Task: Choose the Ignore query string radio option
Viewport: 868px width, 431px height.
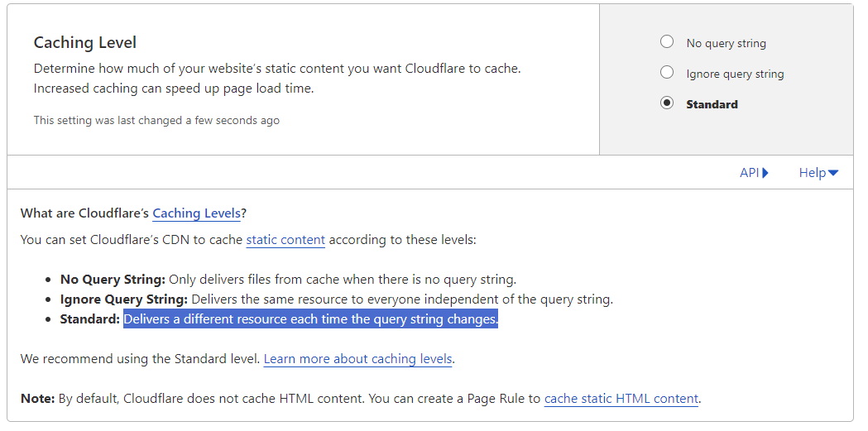Action: tap(667, 73)
